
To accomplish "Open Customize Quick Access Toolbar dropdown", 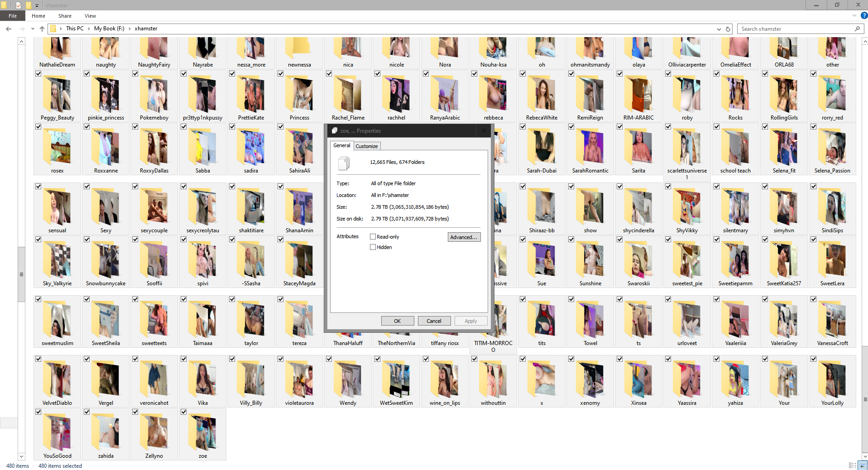I will 37,5.
